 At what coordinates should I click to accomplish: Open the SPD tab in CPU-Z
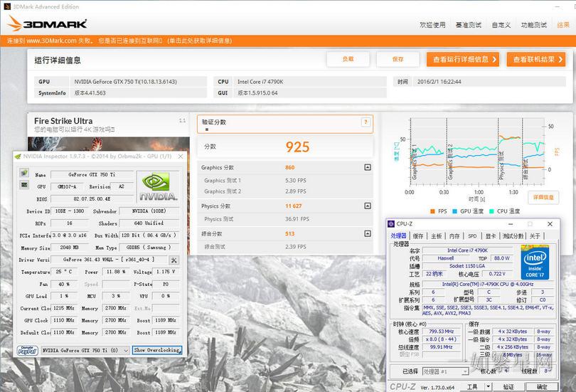(x=472, y=236)
